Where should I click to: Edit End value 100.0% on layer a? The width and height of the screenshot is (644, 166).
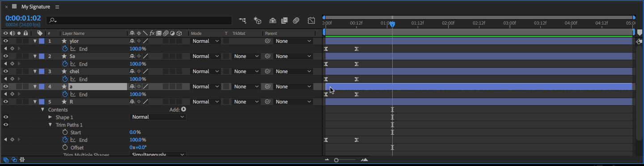click(x=138, y=94)
